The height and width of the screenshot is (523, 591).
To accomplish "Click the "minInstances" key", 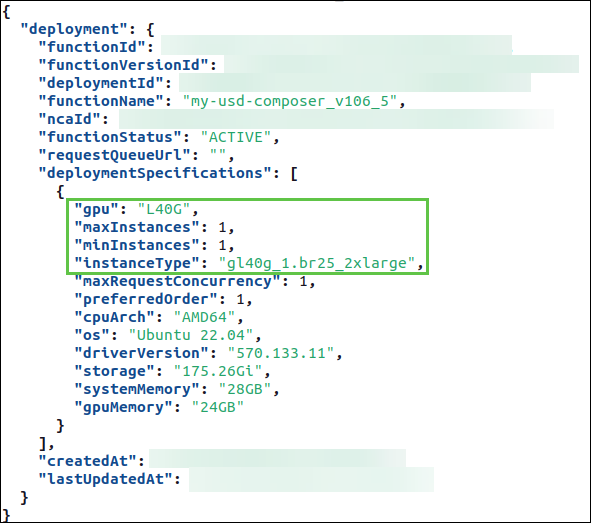I will [x=137, y=245].
